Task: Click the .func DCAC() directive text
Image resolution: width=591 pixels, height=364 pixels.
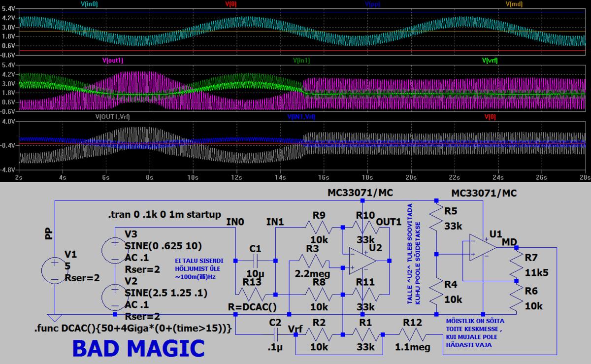Action: [133, 328]
